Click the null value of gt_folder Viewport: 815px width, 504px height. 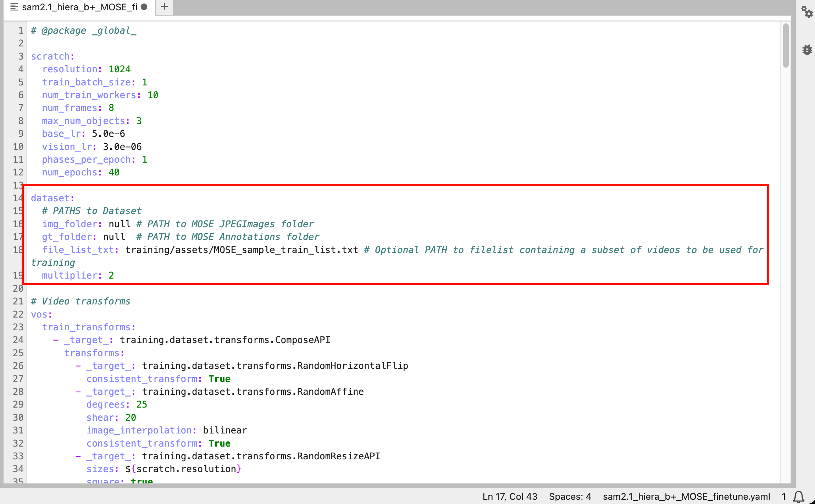(114, 237)
